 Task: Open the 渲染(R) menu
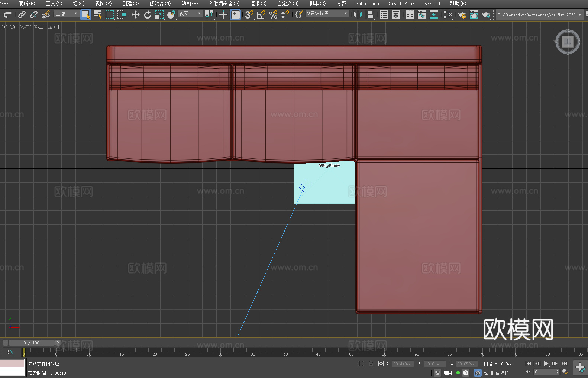[x=258, y=3]
